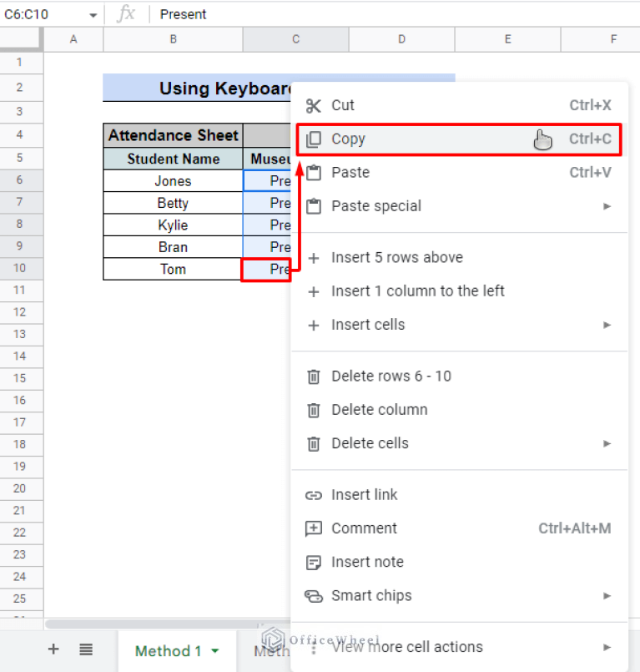The height and width of the screenshot is (672, 640).
Task: Click the Paste clipboard icon
Action: click(315, 172)
